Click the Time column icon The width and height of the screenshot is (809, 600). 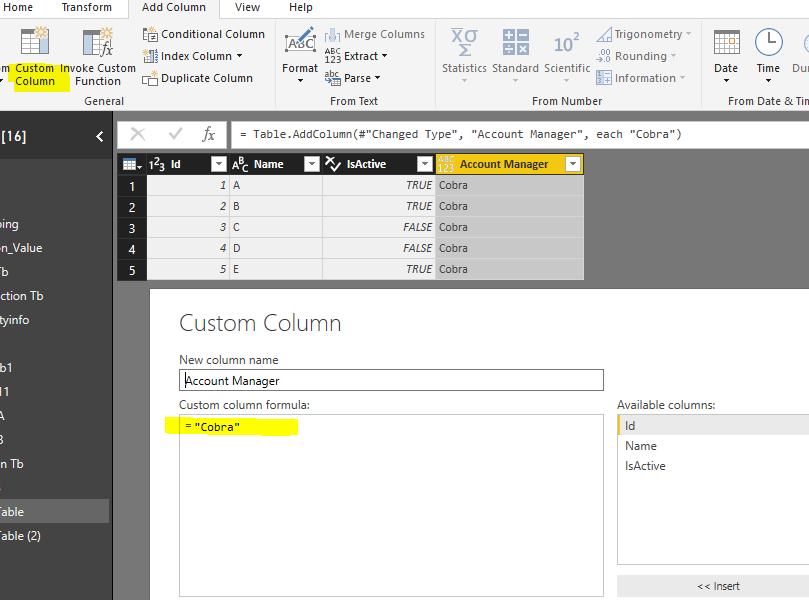[x=768, y=42]
